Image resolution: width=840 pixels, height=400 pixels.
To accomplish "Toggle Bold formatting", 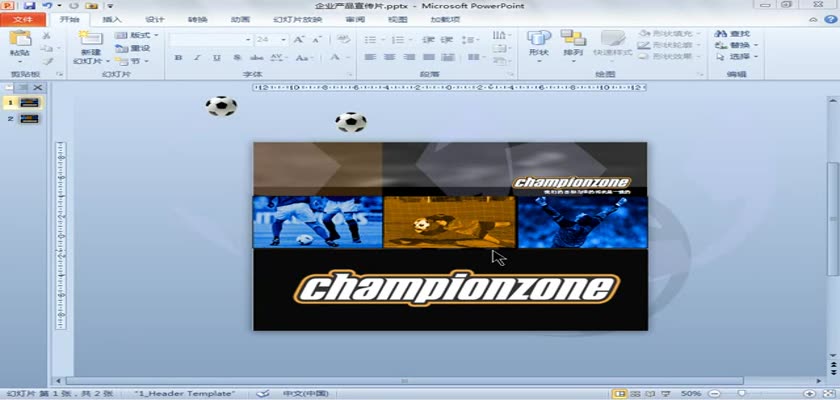I will coord(178,58).
